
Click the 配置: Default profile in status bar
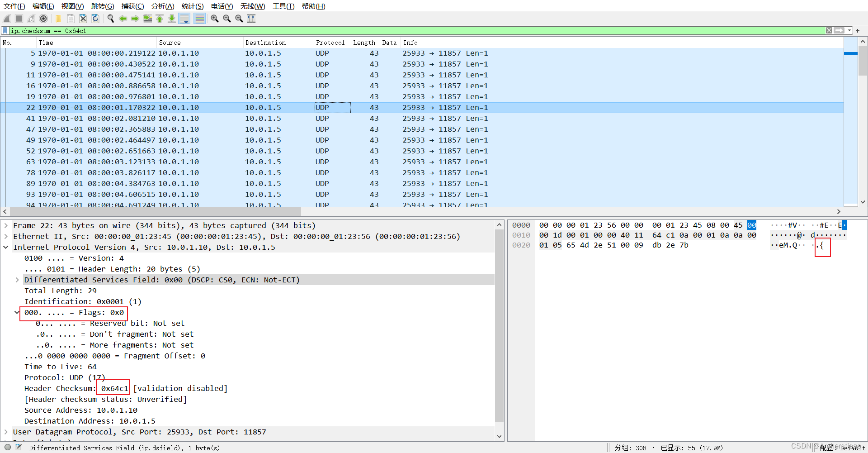click(842, 448)
